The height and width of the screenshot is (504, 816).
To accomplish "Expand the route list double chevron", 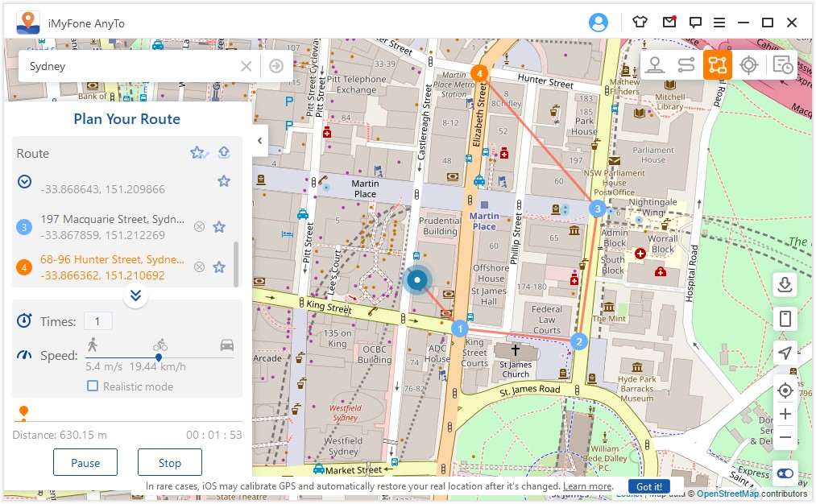I will click(x=135, y=295).
